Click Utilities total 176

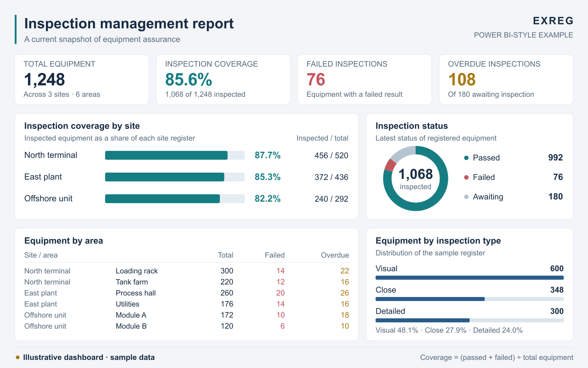coord(227,304)
